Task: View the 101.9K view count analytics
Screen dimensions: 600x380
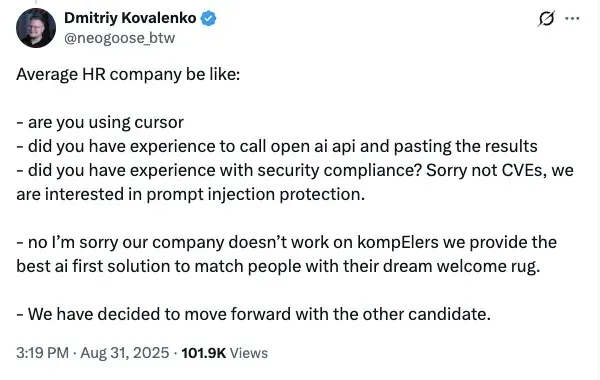Action: 204,353
